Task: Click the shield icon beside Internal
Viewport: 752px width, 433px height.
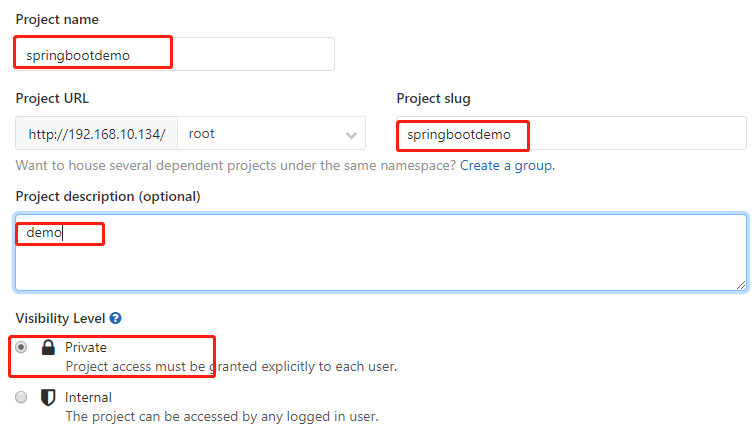Action: pos(48,398)
